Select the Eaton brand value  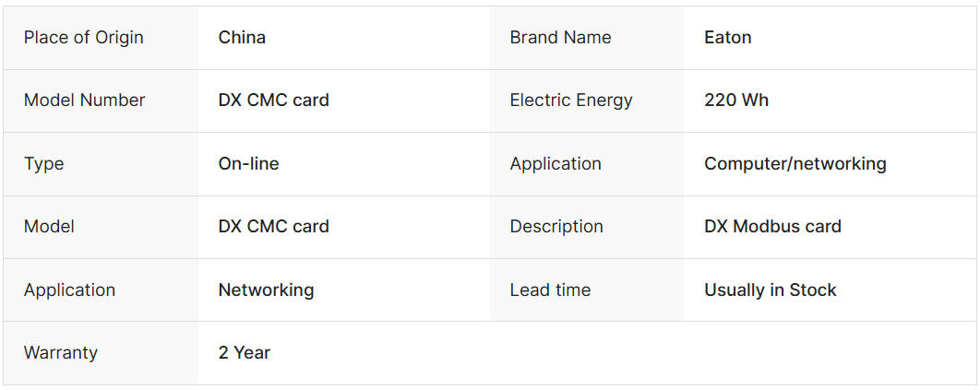(x=727, y=38)
